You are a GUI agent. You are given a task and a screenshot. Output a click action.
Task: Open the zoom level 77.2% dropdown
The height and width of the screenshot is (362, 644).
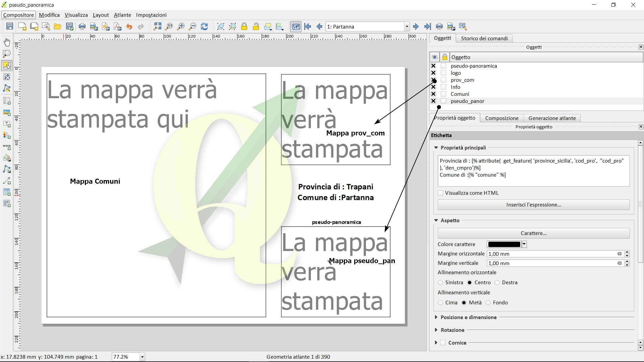142,357
